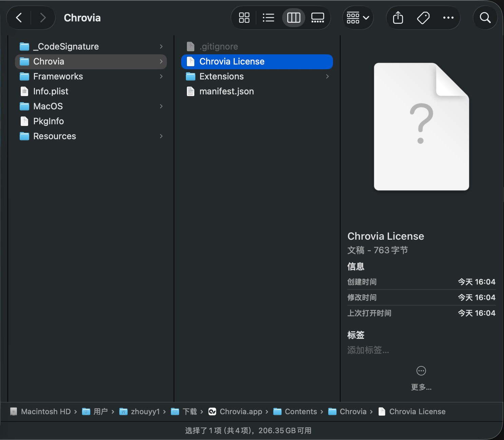The image size is (504, 440).
Task: Open 用户 folder in the path bar
Action: click(95, 411)
